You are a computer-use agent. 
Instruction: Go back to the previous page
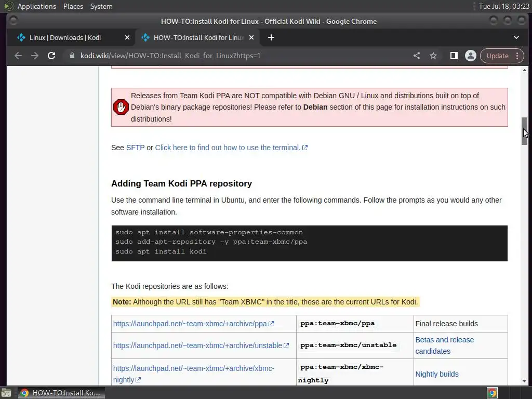(x=18, y=56)
